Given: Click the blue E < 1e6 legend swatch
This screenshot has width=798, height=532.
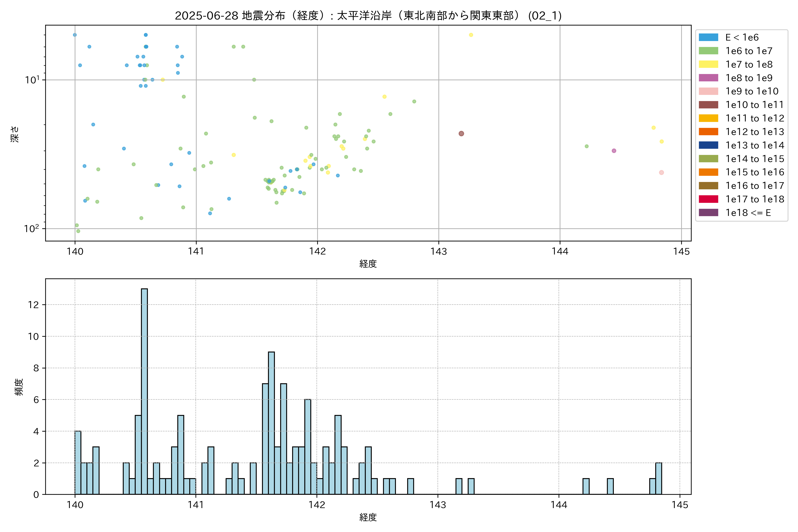Looking at the screenshot, I should point(708,37).
